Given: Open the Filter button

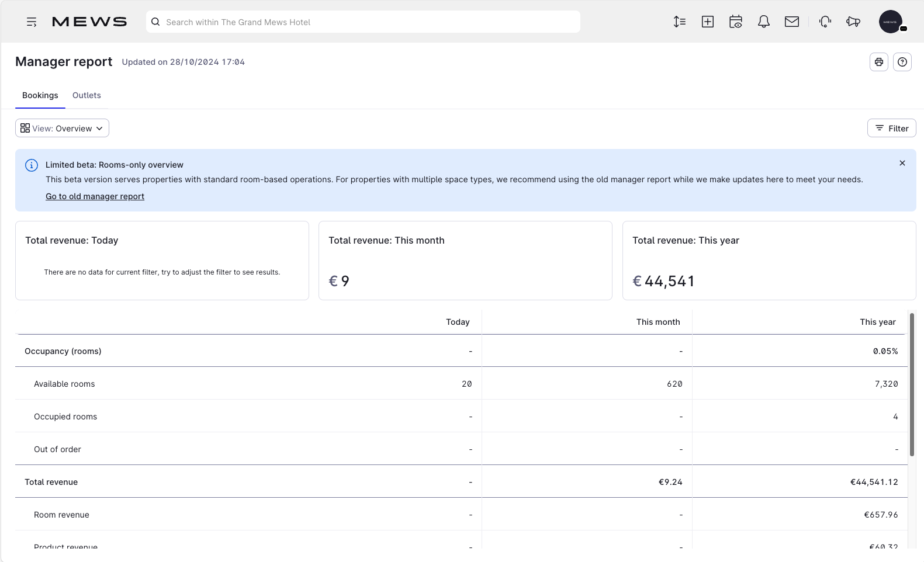Looking at the screenshot, I should pos(891,129).
